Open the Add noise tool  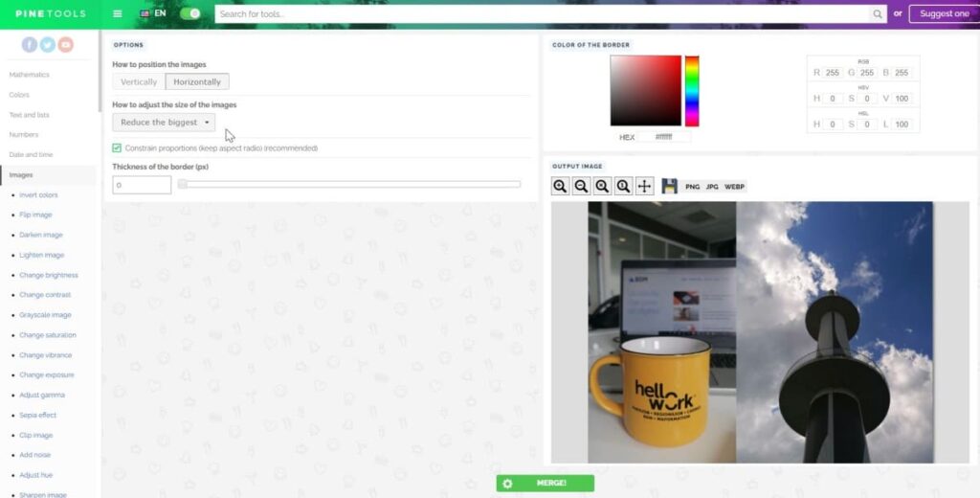[x=35, y=455]
